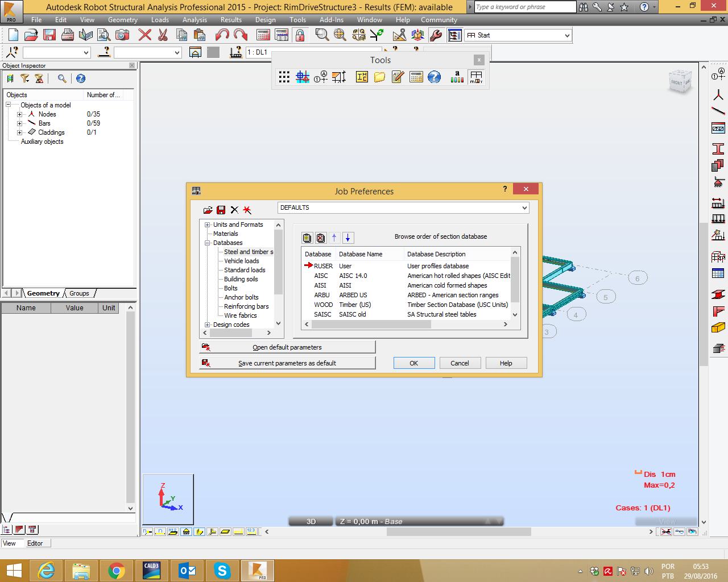
Task: Open the DEFAULTS preferences dropdown
Action: tap(524, 207)
